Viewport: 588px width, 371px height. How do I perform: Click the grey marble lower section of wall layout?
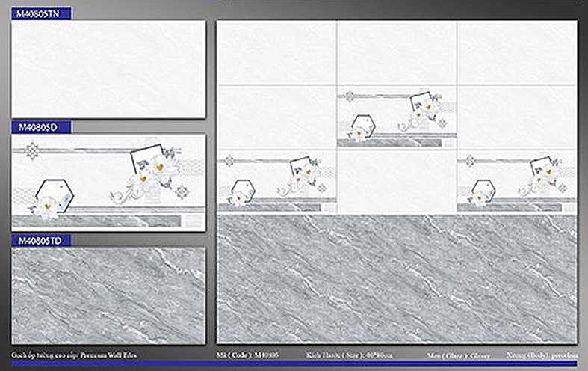397,279
